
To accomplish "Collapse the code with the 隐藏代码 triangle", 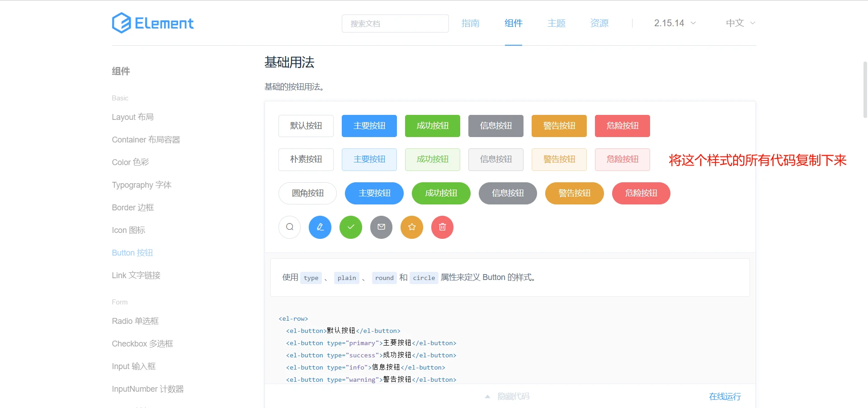I will click(x=488, y=397).
